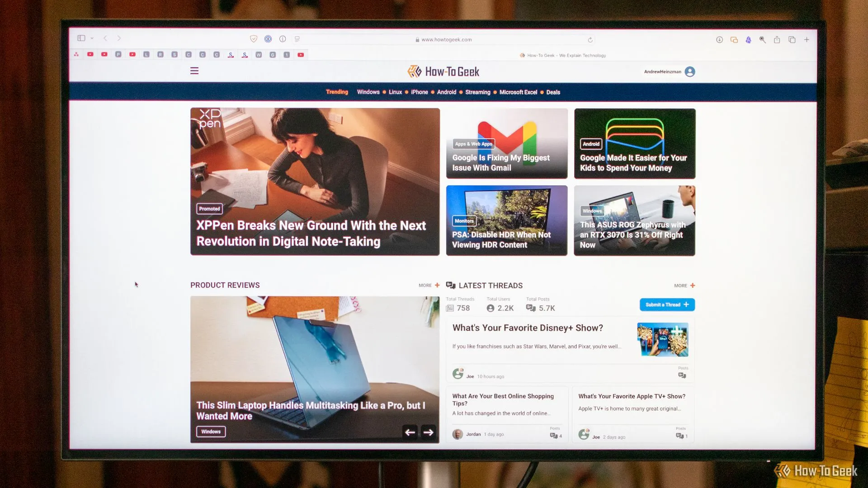Open the Android trending topic
This screenshot has width=868, height=488.
(x=447, y=92)
